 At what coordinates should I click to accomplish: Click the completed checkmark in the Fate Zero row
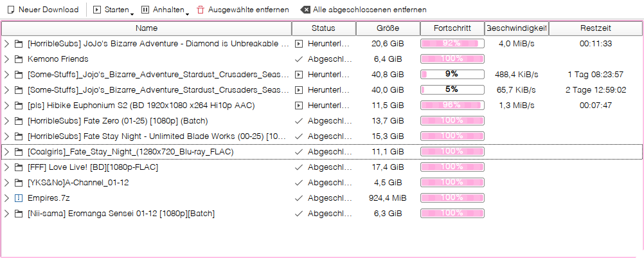point(299,121)
